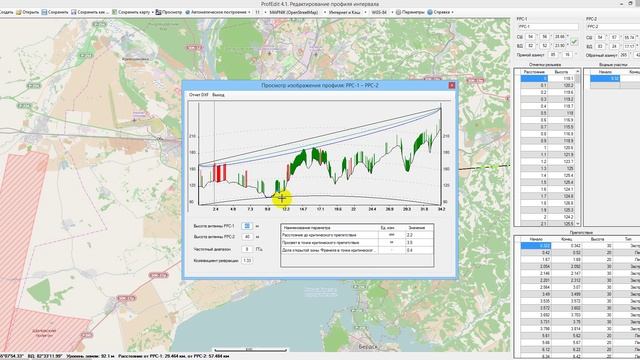Image resolution: width=640 pixels, height=360 pixels.
Task: Click the yellow-highlighted crosshair marker on the profile chart
Action: [x=282, y=198]
